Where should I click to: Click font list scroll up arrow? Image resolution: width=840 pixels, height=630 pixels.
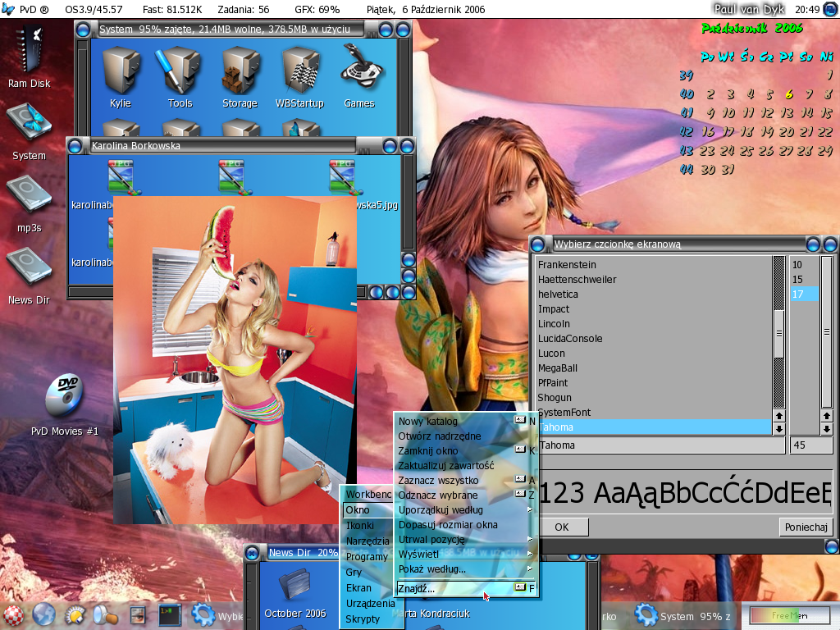[x=779, y=416]
